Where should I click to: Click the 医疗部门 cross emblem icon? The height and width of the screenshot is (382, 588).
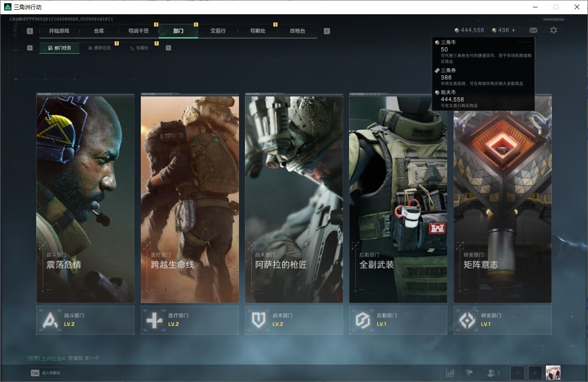(154, 320)
